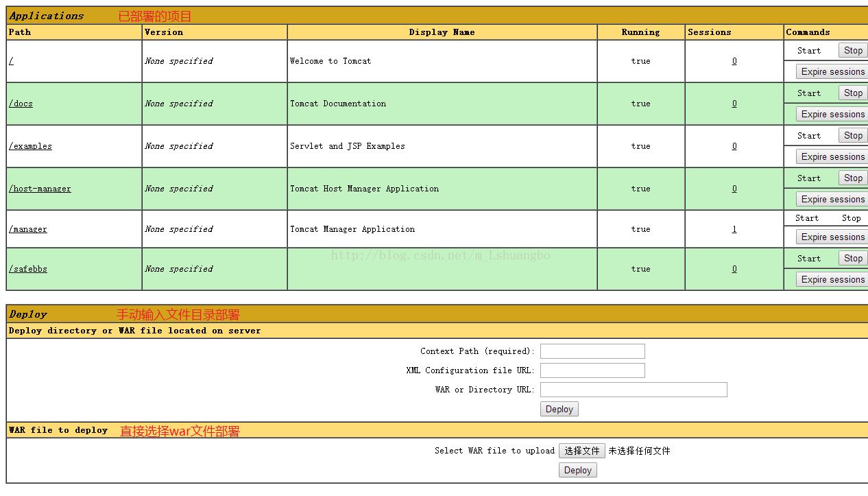Click the "Running" column header
Screen dimensions: 868x496
tap(641, 32)
